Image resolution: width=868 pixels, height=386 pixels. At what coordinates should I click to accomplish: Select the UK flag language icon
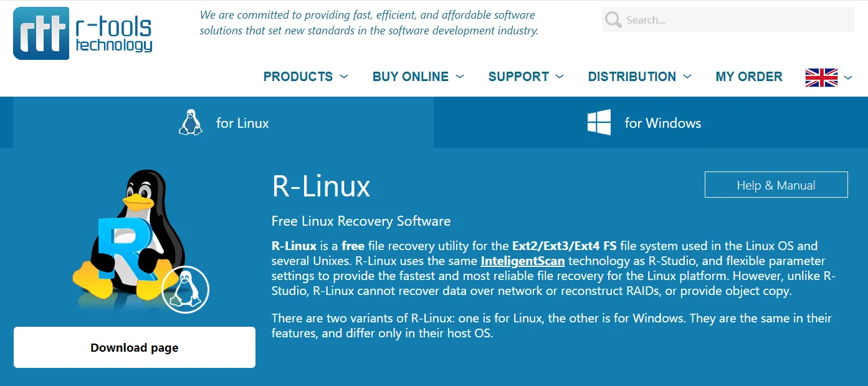[x=821, y=77]
